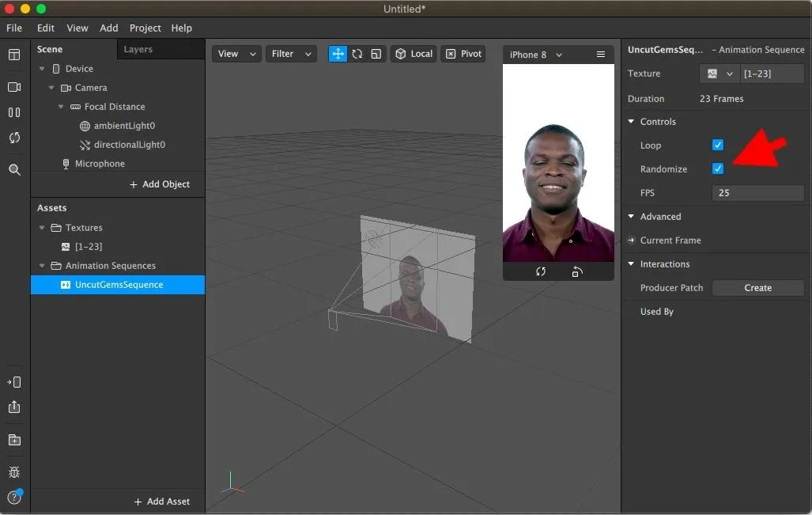Open the Texture selection dropdown arrow
The width and height of the screenshot is (812, 515).
(x=730, y=74)
